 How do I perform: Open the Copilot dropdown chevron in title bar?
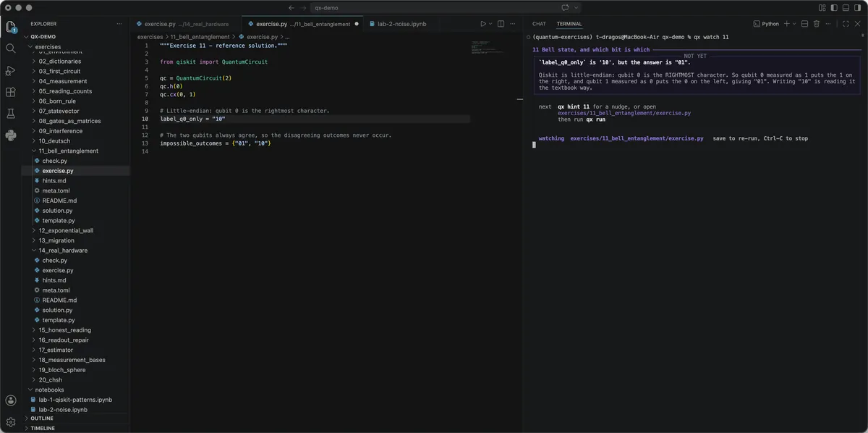(x=576, y=7)
